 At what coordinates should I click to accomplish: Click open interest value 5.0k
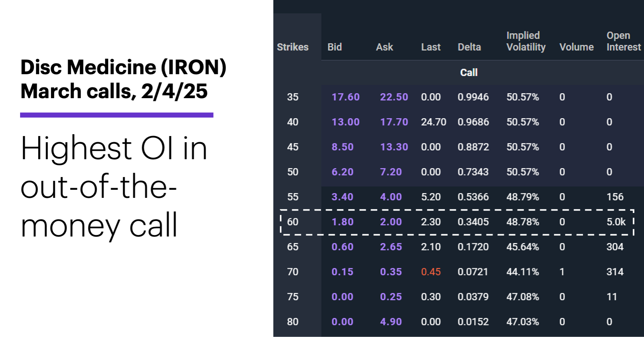click(x=616, y=222)
